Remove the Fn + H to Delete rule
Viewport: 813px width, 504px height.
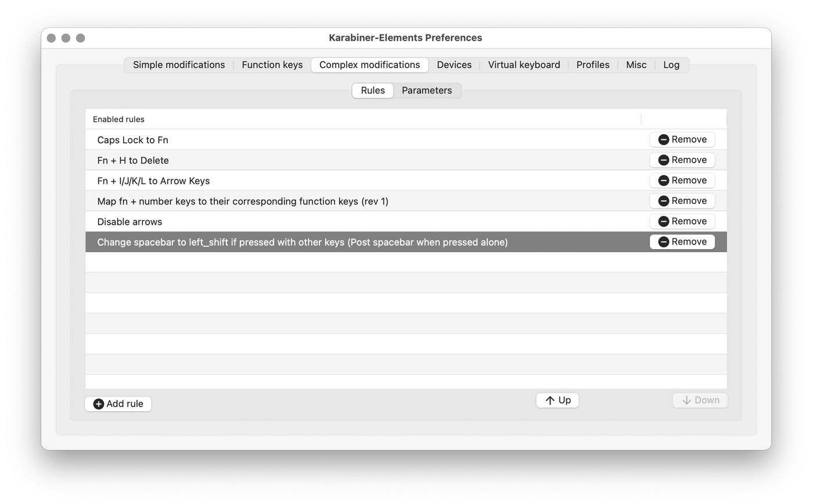[x=682, y=160]
